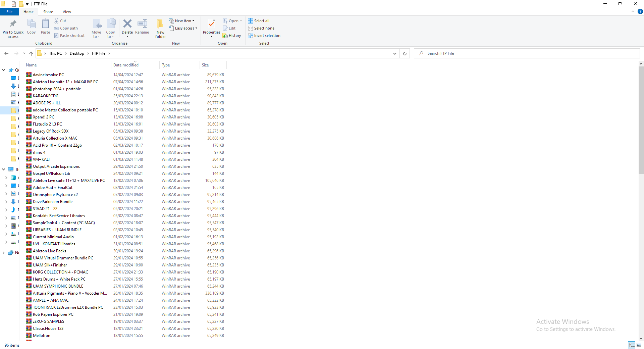Switch to Large icons view in status bar

[x=639, y=345]
